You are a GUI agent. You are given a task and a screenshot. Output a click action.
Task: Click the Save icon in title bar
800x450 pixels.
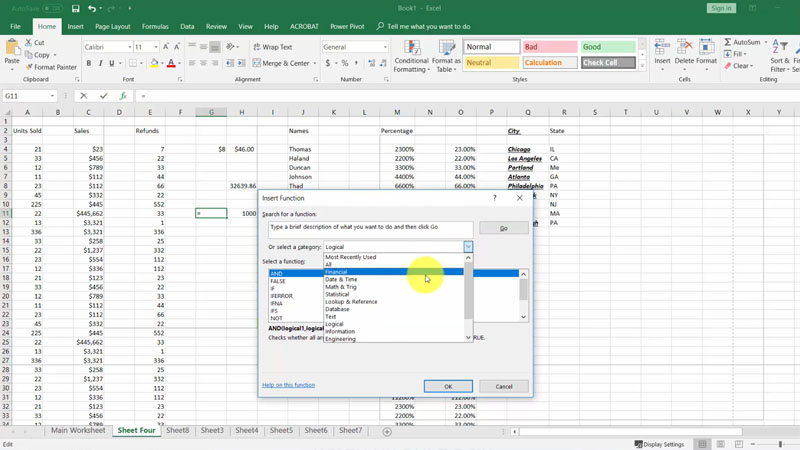(75, 9)
